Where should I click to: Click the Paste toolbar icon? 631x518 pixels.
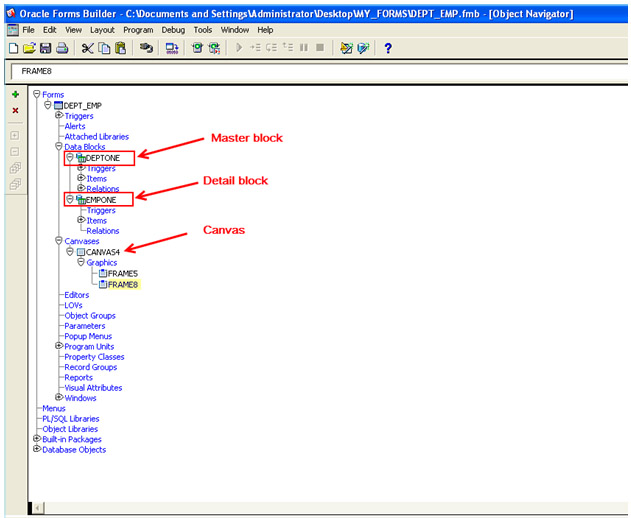tap(120, 48)
